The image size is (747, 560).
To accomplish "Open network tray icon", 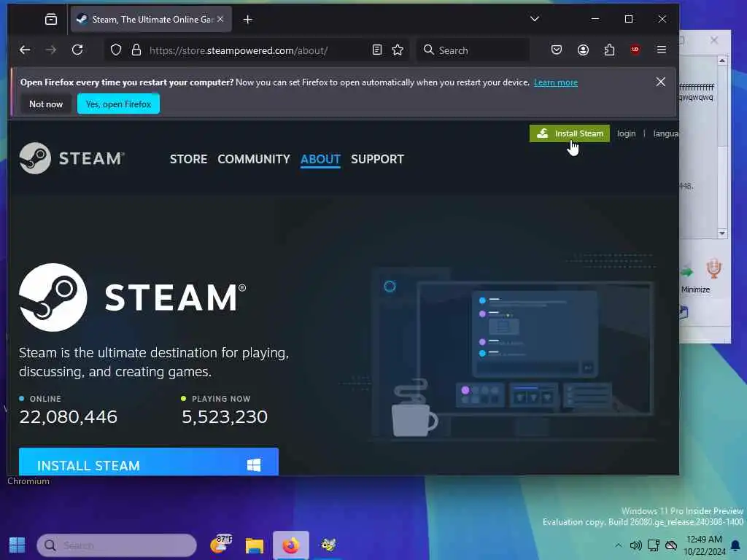I will [653, 545].
